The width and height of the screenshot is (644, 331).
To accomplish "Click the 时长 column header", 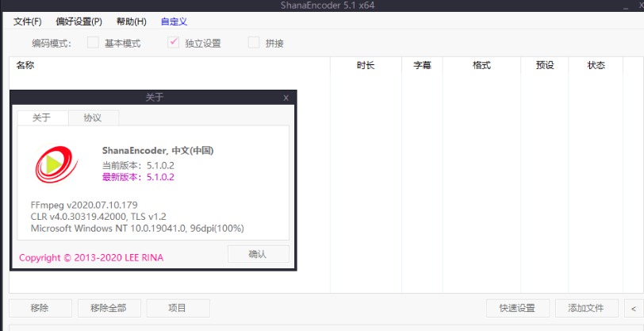I will pos(366,65).
